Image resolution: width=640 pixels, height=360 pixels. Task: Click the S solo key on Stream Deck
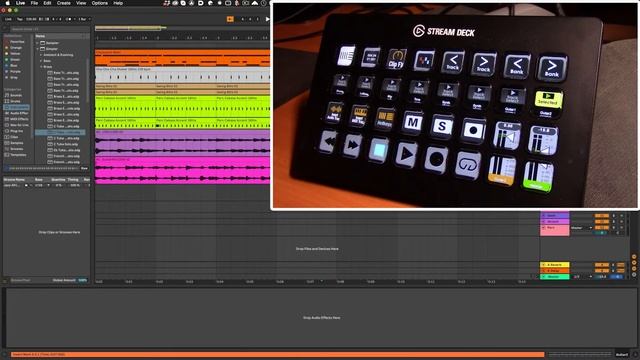[442, 126]
